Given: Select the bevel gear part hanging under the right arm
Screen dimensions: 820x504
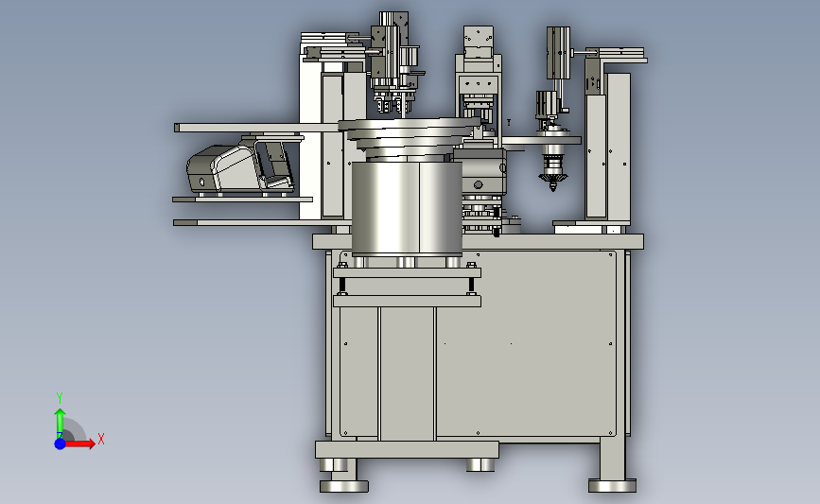Looking at the screenshot, I should tap(552, 182).
